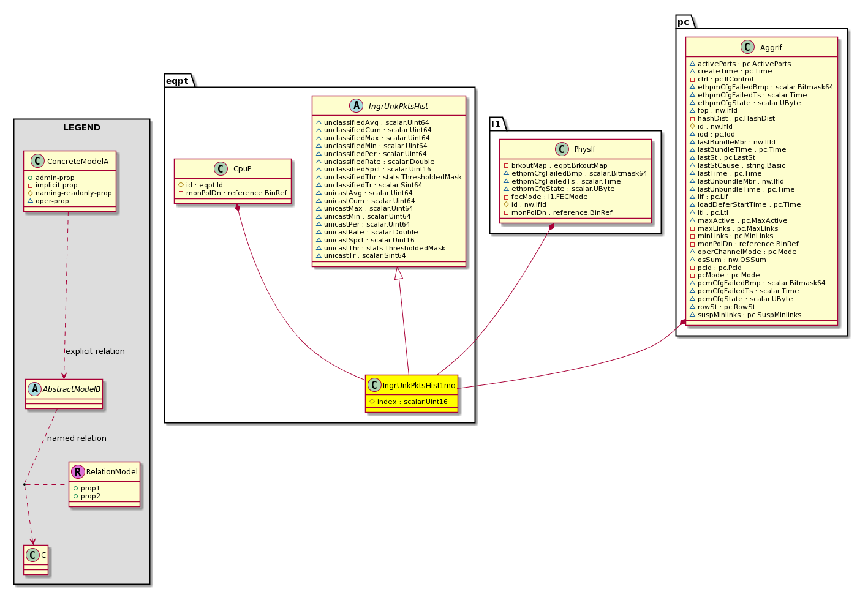Screen dimensions: 868x600
Task: Click 'unclassifiedRate : scalar.Double' row
Action: (379, 162)
